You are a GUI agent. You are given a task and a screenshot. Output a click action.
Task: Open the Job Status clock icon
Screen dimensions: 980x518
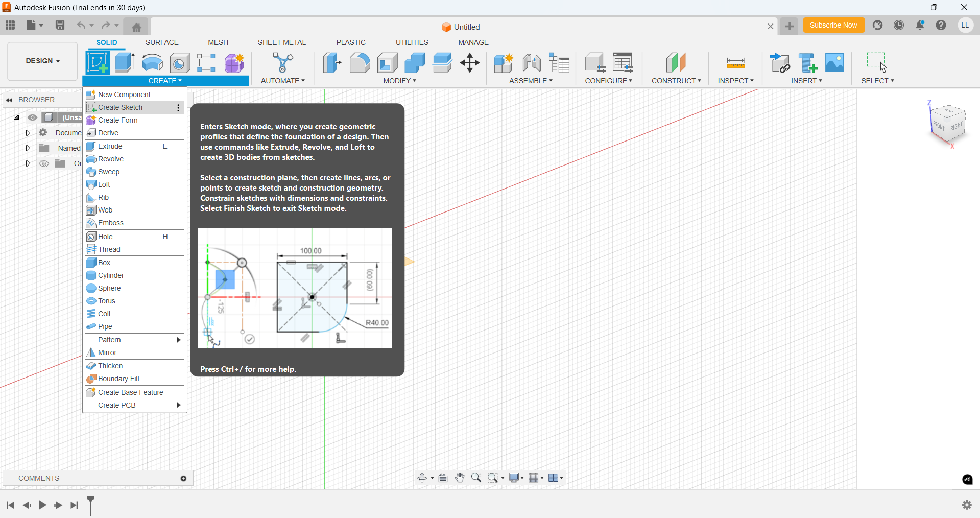click(x=899, y=25)
